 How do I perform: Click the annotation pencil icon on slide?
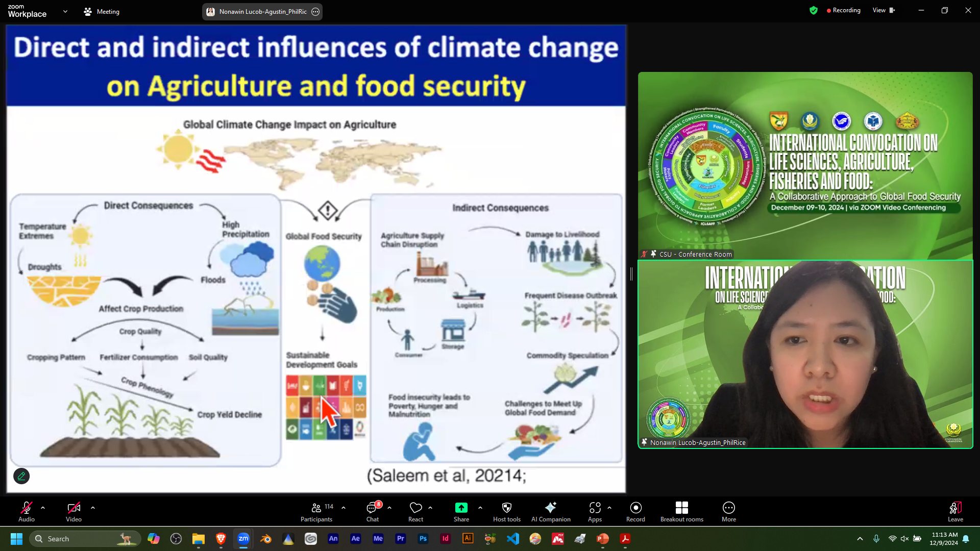(x=21, y=476)
